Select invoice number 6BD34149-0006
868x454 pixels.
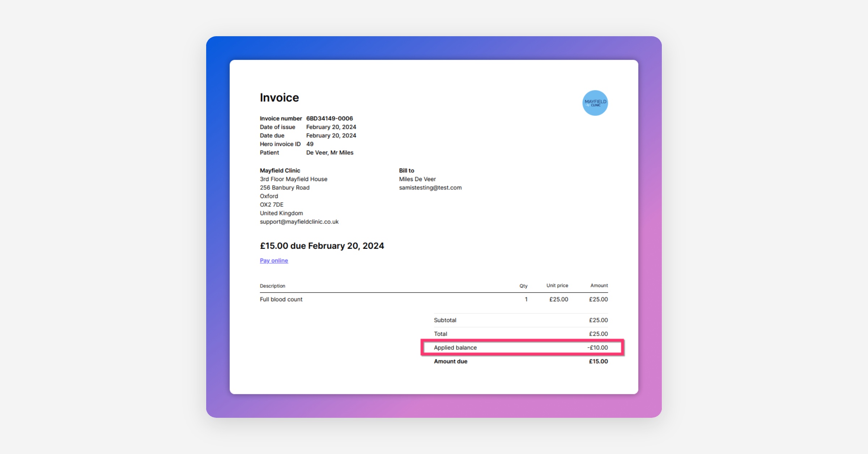(x=329, y=118)
